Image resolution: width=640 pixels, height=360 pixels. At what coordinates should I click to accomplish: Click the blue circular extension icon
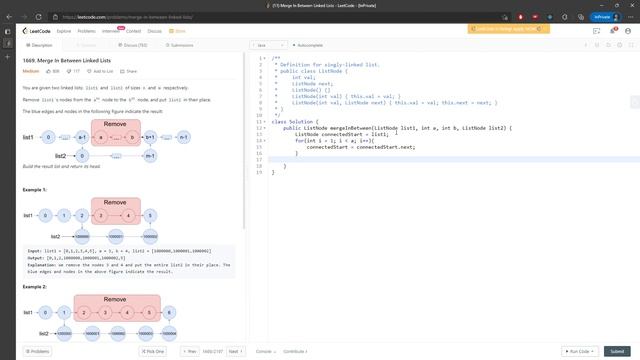click(x=550, y=17)
